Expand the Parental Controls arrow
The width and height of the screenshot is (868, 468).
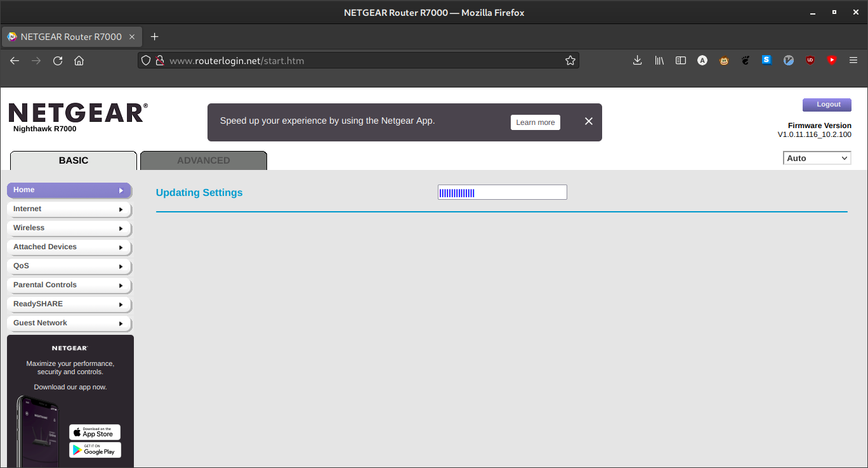(121, 285)
